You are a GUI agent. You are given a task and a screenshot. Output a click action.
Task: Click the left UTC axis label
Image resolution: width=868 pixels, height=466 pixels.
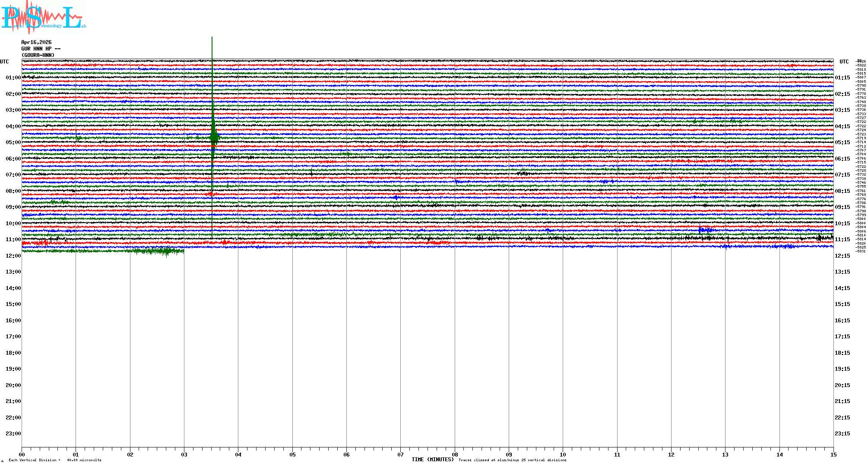tap(4, 62)
